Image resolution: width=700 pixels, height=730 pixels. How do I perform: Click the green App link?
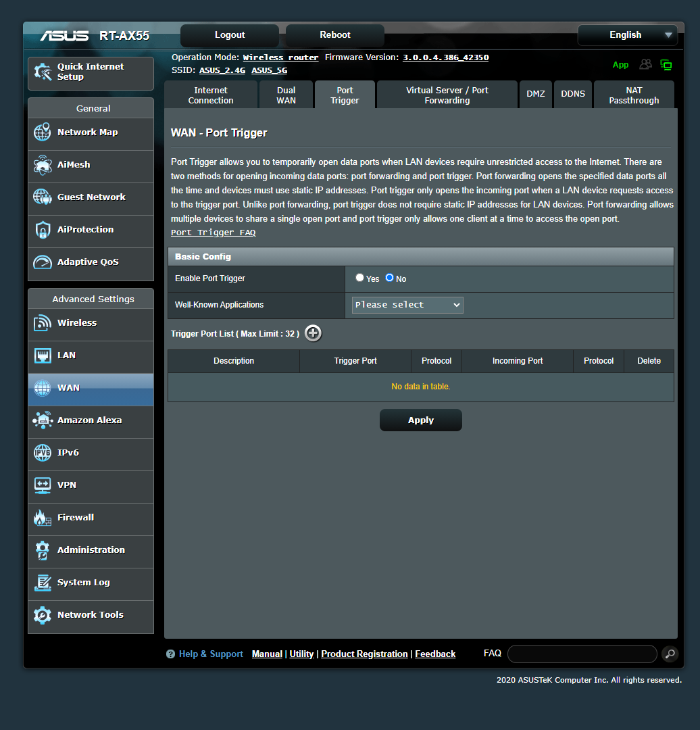[620, 65]
